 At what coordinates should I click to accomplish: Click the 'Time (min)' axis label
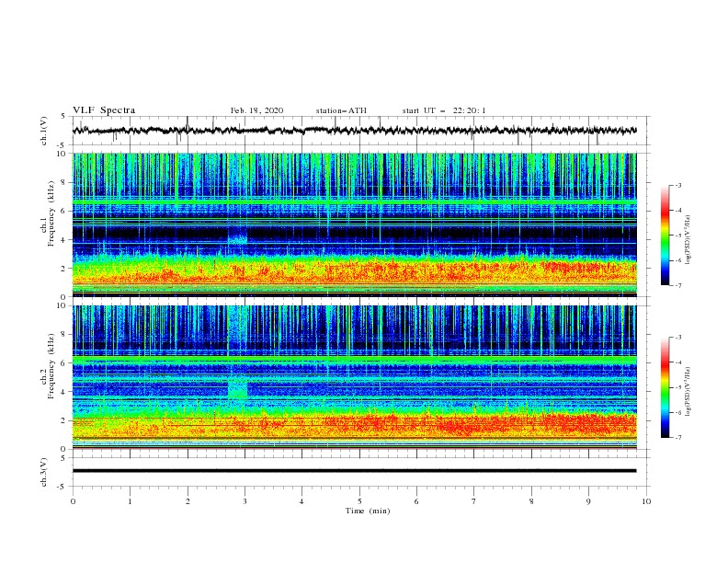point(368,511)
